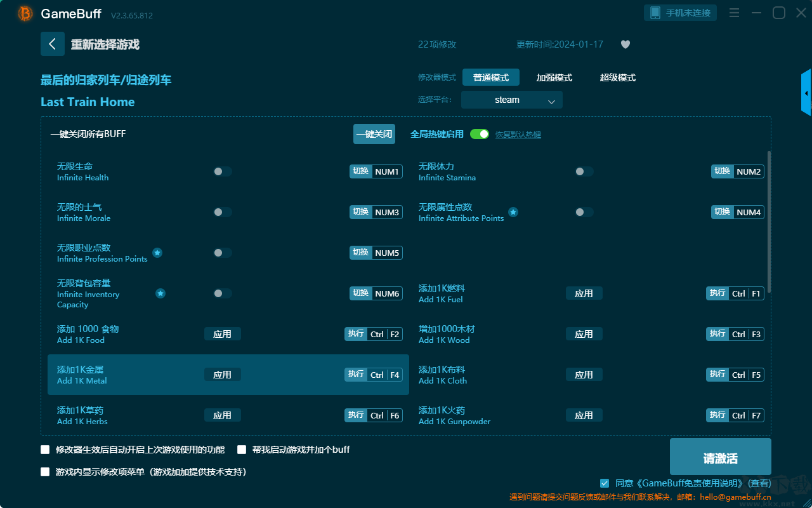Enable the Infinite Attribute Points switch
Screen dimensions: 812x508
pyautogui.click(x=584, y=212)
